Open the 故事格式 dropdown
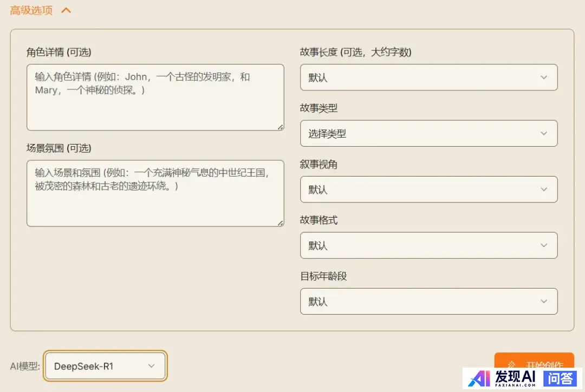Screen dimensions: 585x392 tap(428, 245)
